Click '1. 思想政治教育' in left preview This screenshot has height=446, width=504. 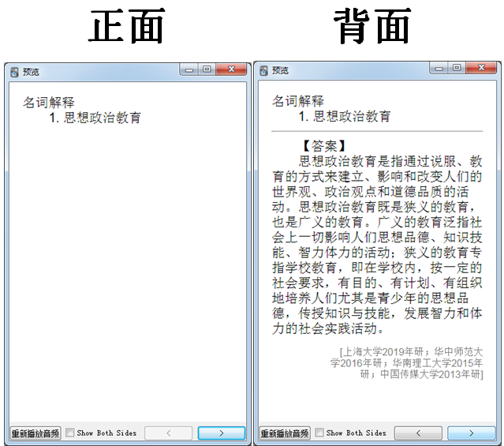click(95, 118)
